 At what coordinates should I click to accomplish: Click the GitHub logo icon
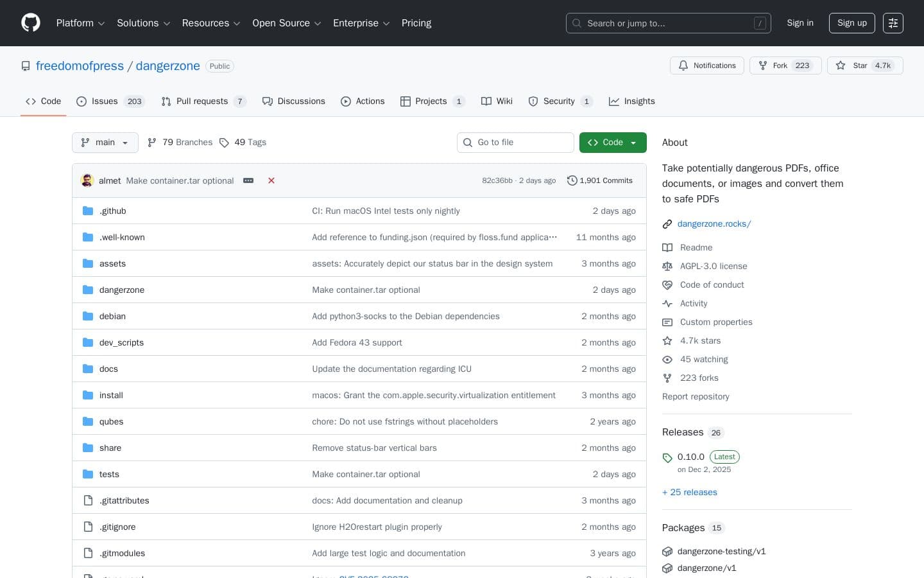point(31,23)
